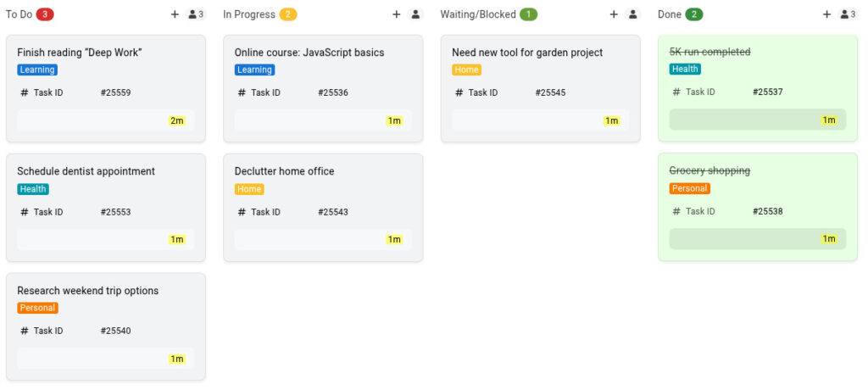
Task: Click hash icon on Deep Work card
Action: pos(25,92)
